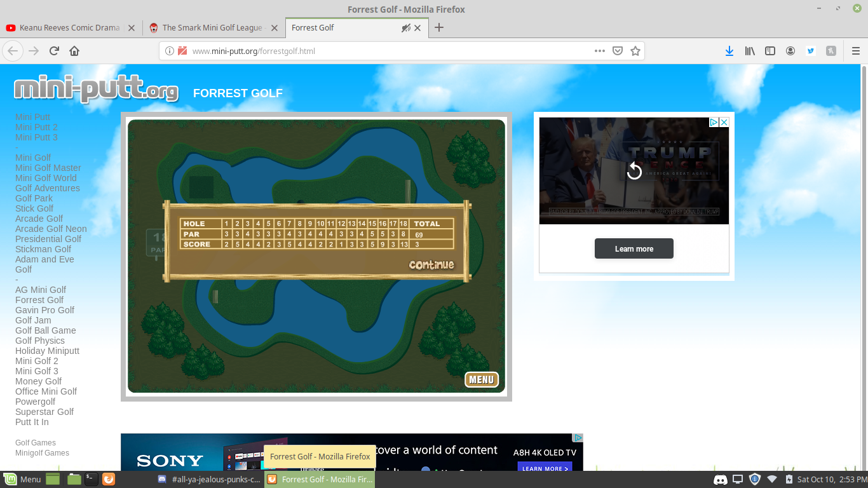Unmute the Forrest Golf tab audio
The image size is (868, 488).
coord(405,28)
